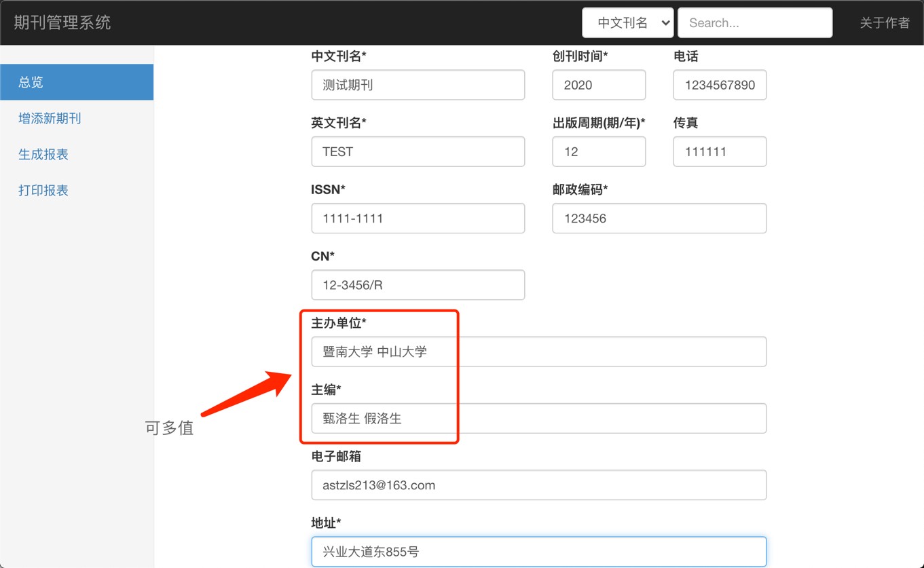
Task: Click the 传真 field showing 111111
Action: tap(720, 151)
